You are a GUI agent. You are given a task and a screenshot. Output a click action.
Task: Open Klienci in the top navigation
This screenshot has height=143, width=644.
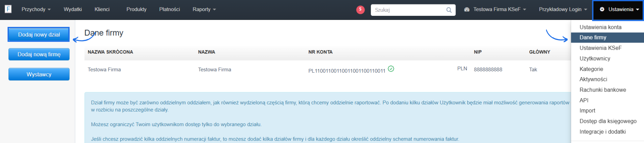[102, 9]
